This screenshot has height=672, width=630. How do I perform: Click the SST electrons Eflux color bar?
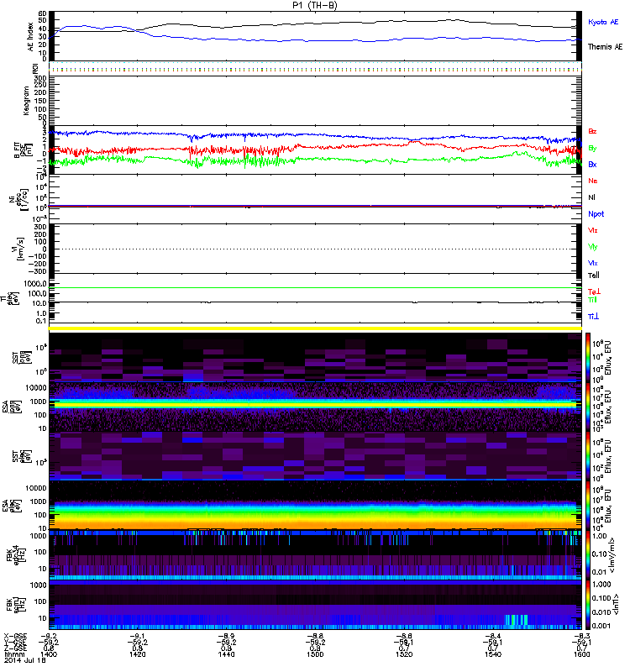click(x=588, y=455)
